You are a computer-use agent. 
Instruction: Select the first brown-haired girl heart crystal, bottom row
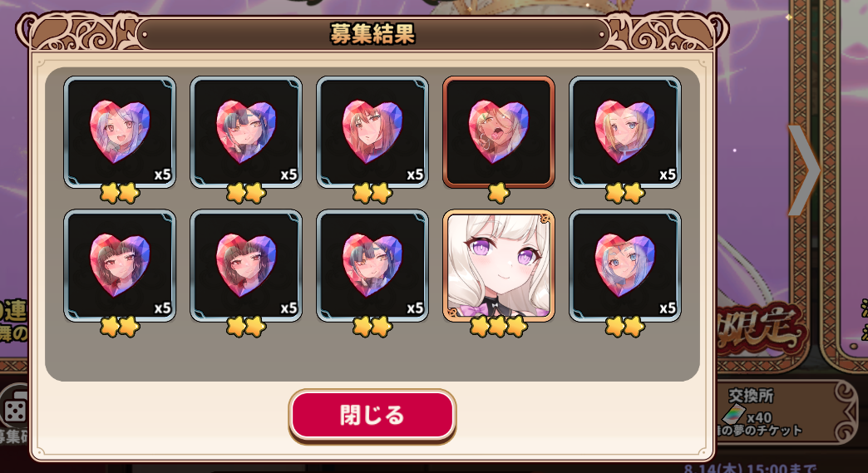(120, 265)
